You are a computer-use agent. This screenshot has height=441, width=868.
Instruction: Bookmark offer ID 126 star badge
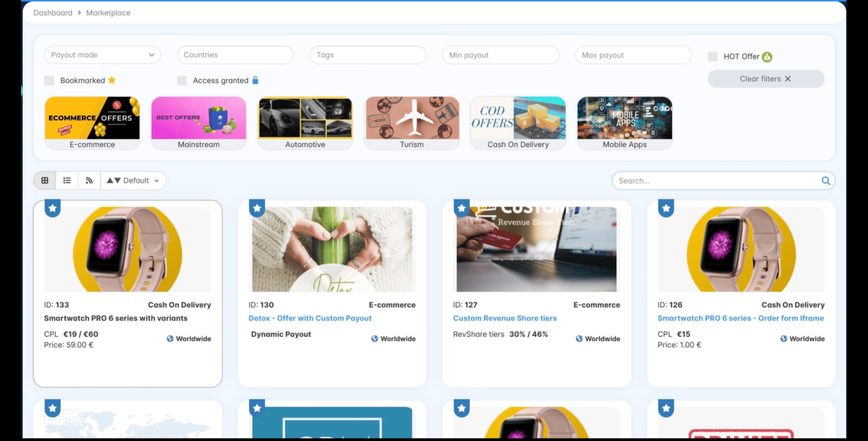click(666, 208)
